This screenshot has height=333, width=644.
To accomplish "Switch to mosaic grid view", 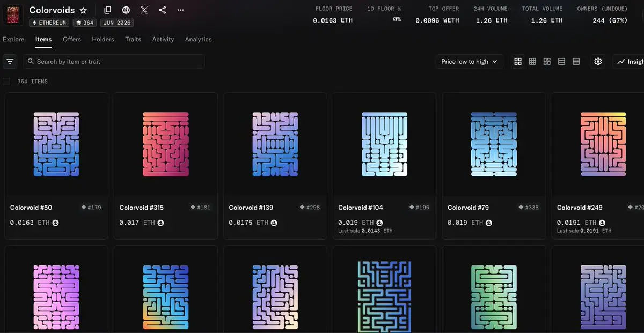I will [x=547, y=62].
